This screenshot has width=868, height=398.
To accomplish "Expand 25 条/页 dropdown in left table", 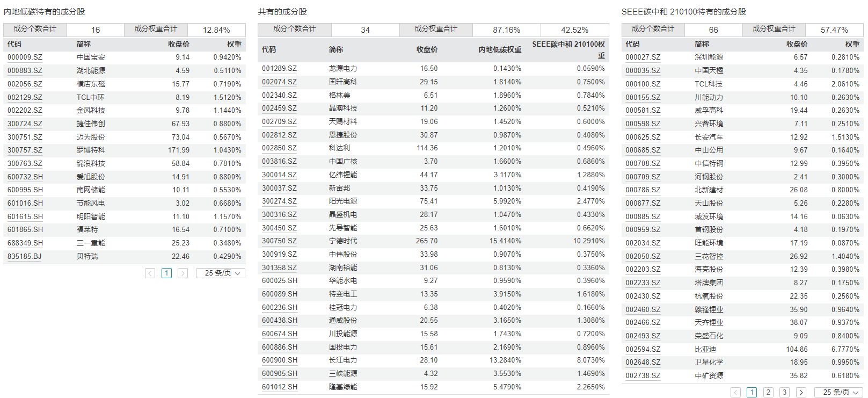I will tap(220, 273).
